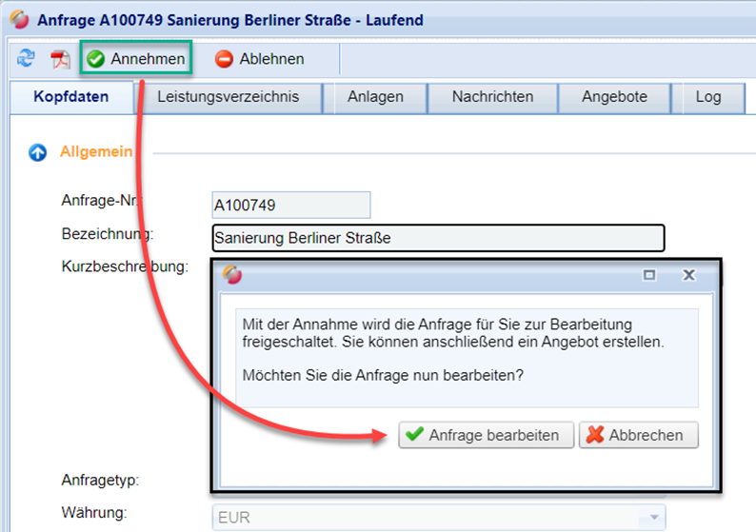Open the Log tab
The image size is (756, 532).
707,97
